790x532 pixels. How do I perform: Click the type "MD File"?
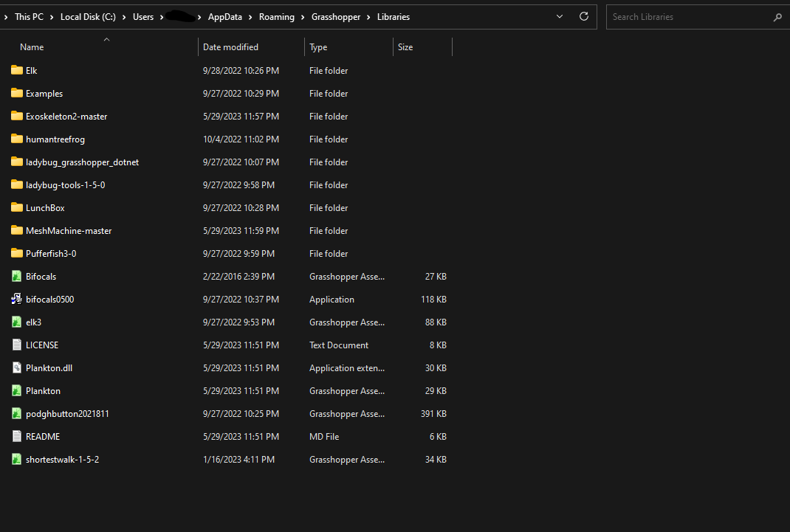tap(324, 437)
